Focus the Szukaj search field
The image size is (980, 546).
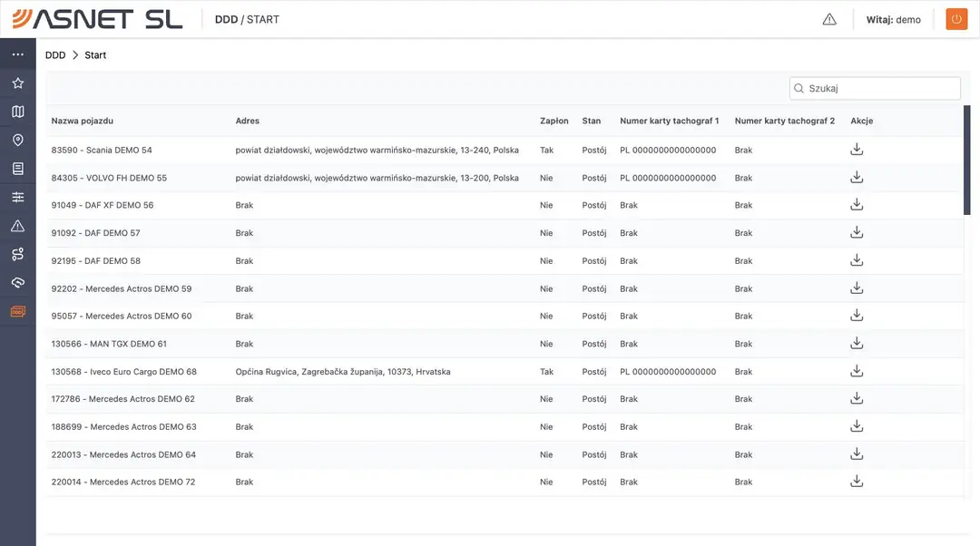tap(875, 88)
